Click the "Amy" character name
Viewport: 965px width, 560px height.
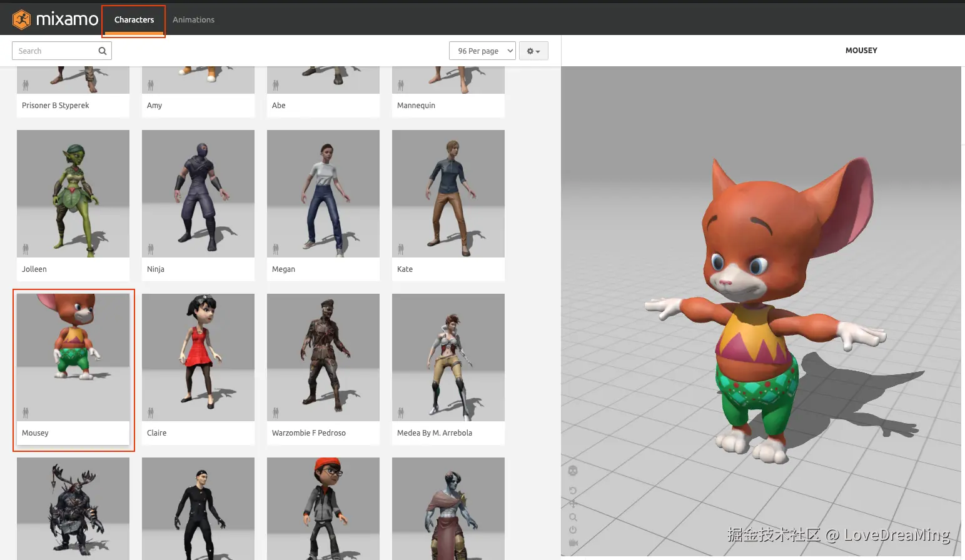tap(154, 106)
